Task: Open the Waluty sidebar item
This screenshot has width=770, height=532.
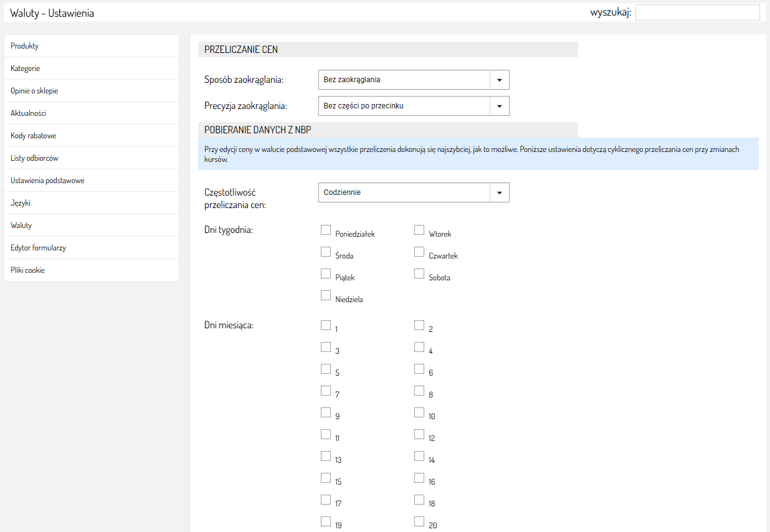Action: click(21, 226)
